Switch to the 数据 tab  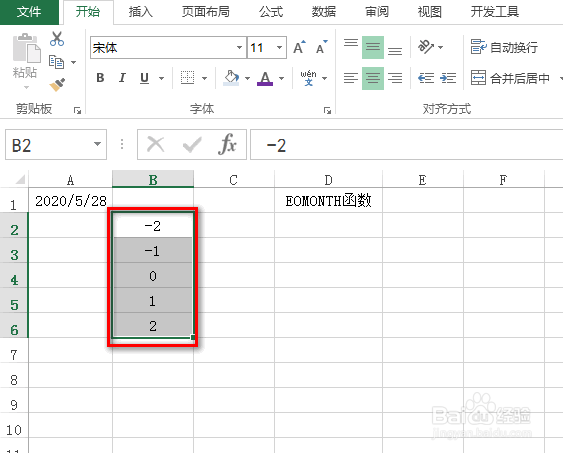click(324, 12)
